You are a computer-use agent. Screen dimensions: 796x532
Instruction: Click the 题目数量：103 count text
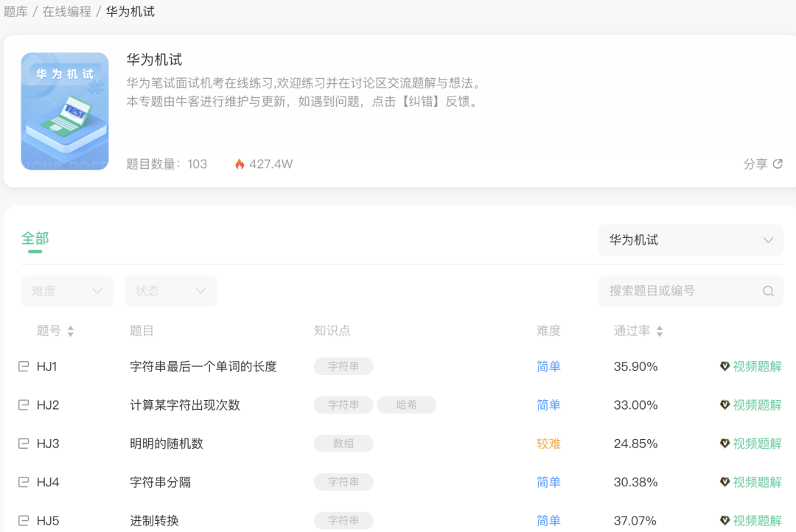pyautogui.click(x=167, y=164)
